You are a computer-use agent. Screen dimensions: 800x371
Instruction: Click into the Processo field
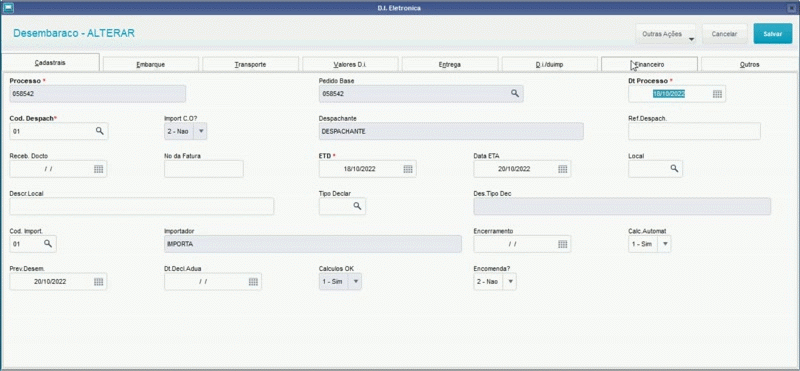click(x=97, y=94)
